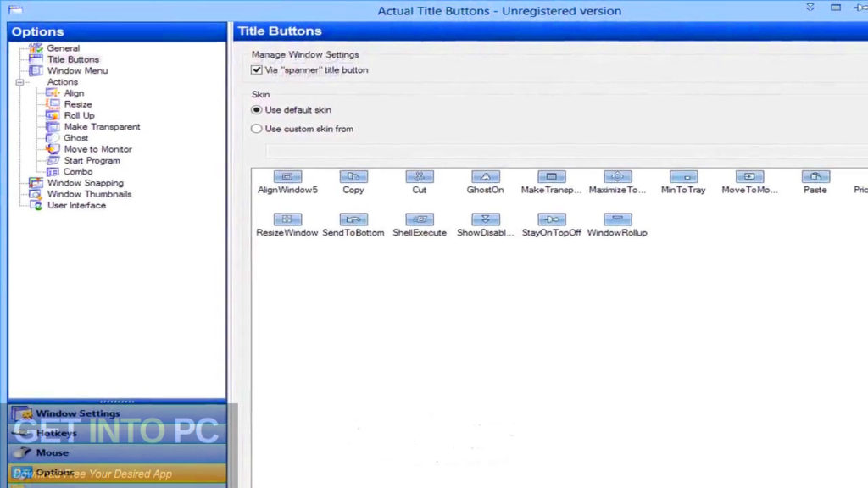
Task: Select the Paste skin button icon
Action: click(x=815, y=176)
